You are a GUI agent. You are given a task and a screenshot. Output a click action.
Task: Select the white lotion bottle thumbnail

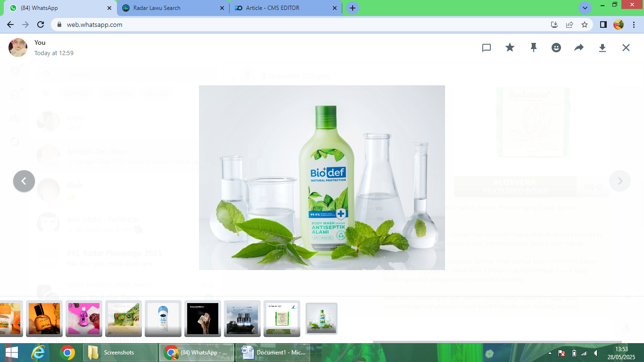[x=163, y=319]
